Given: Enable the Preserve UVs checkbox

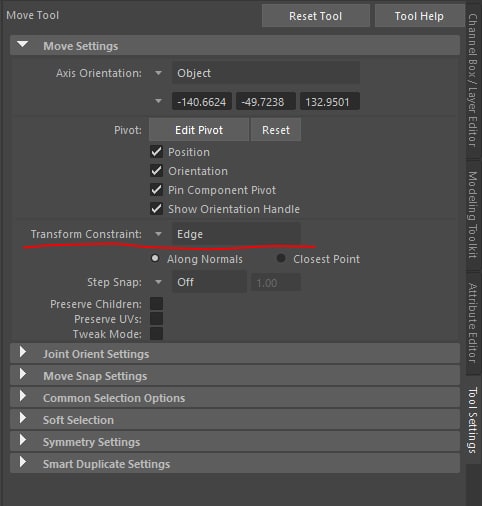Looking at the screenshot, I should (156, 319).
